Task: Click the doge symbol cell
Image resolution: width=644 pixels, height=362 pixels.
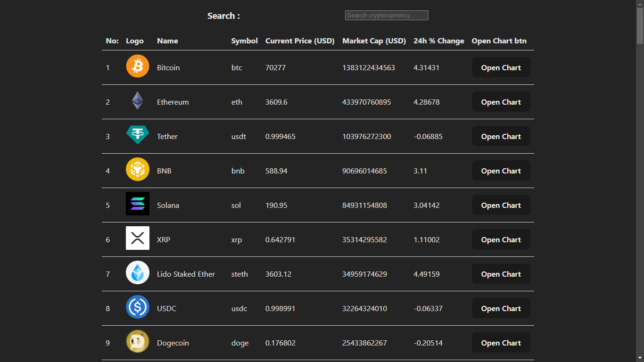Action: click(x=240, y=343)
